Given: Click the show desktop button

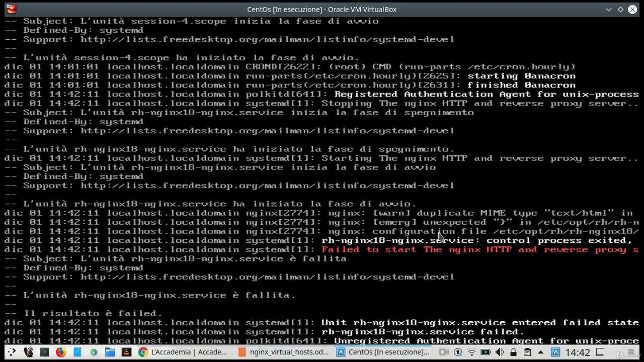Looking at the screenshot, I should coord(600,352).
